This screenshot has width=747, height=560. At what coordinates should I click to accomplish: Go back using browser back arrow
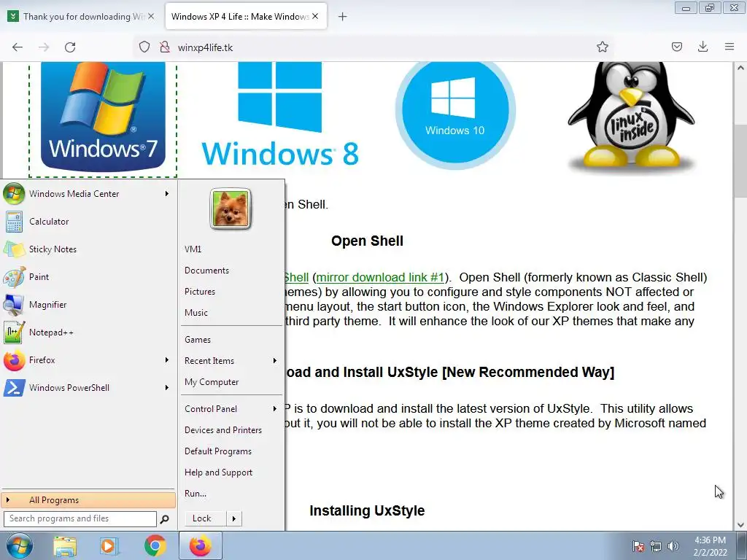tap(18, 47)
